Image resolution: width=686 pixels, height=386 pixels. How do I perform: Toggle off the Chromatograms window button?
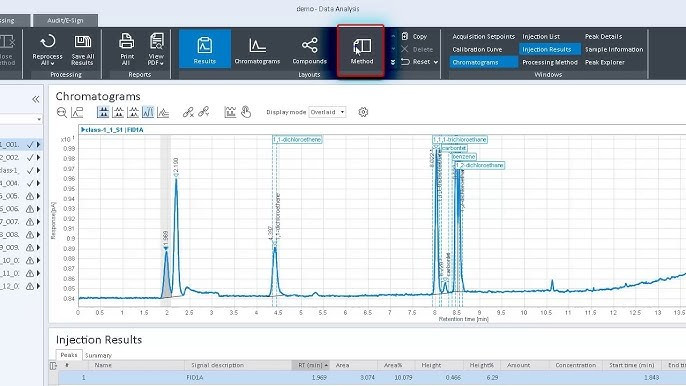tap(483, 62)
